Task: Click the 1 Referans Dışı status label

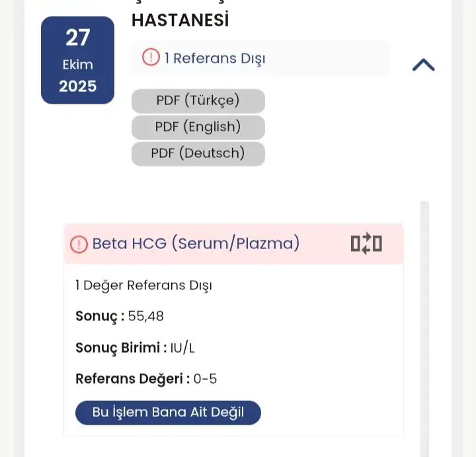Action: [215, 58]
